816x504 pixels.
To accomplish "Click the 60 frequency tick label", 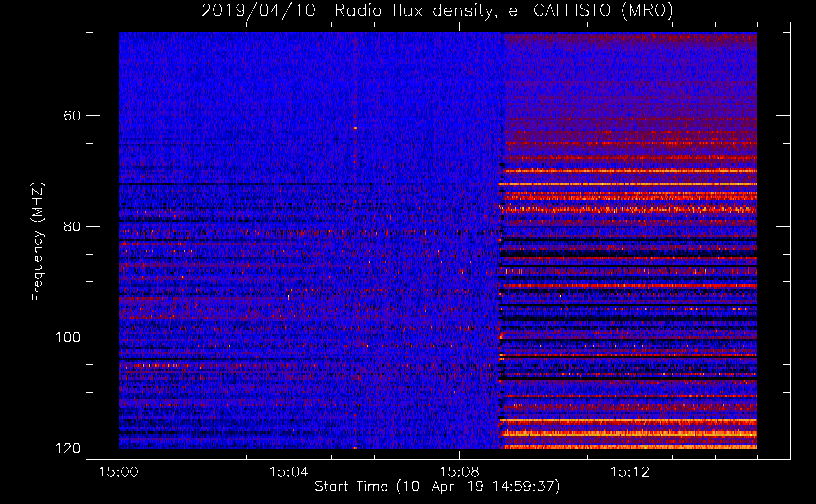I will tap(72, 116).
